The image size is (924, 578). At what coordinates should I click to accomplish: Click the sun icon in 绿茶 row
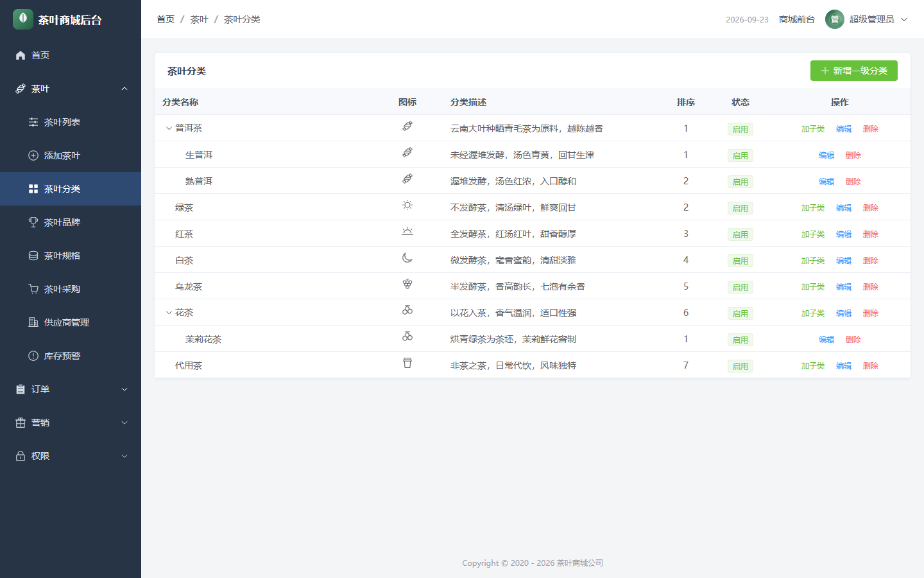coord(407,206)
